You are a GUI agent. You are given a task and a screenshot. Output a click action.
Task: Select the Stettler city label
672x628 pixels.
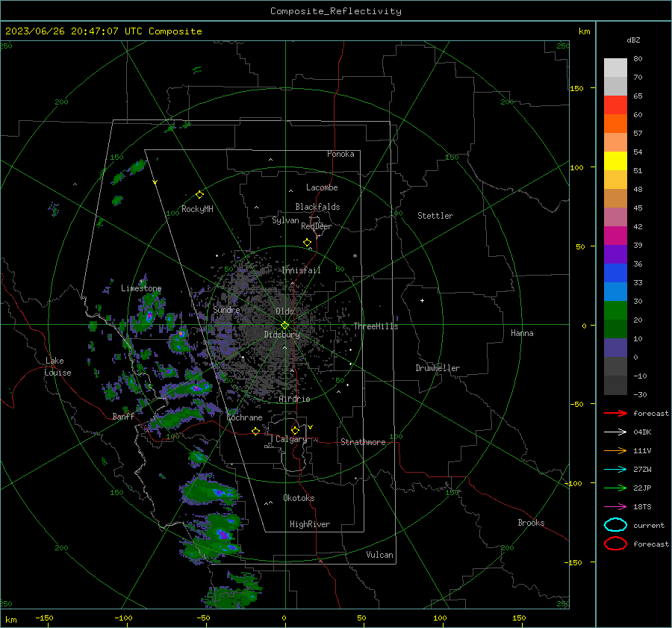[435, 216]
